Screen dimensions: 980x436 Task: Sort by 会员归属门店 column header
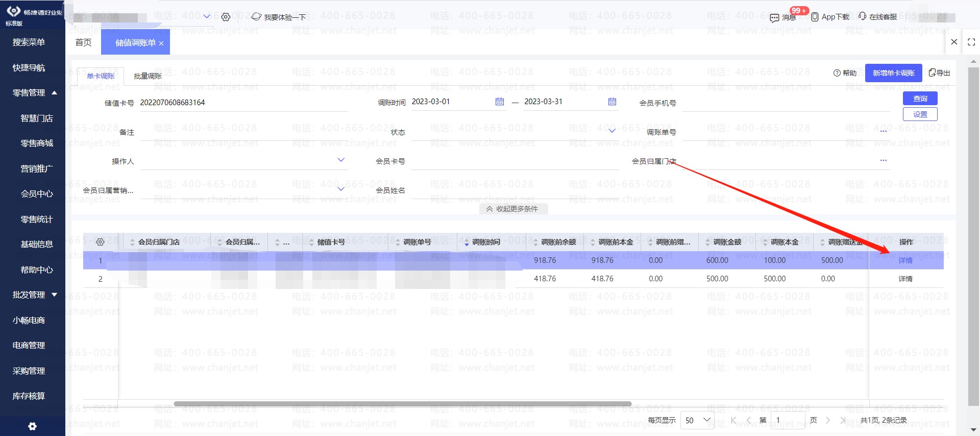coord(133,243)
